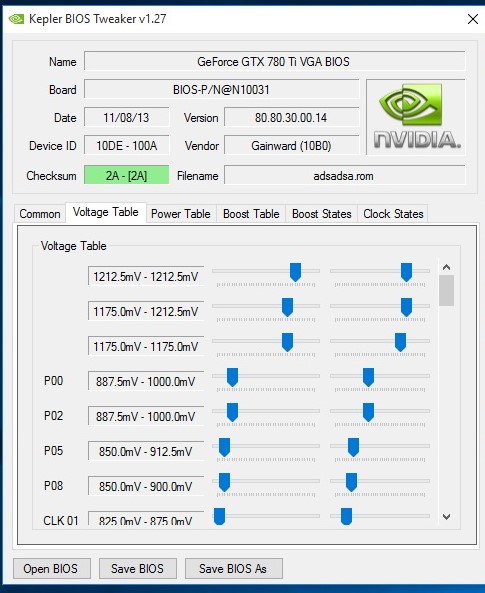Click the Filename field adsadsa.rom

point(344,175)
